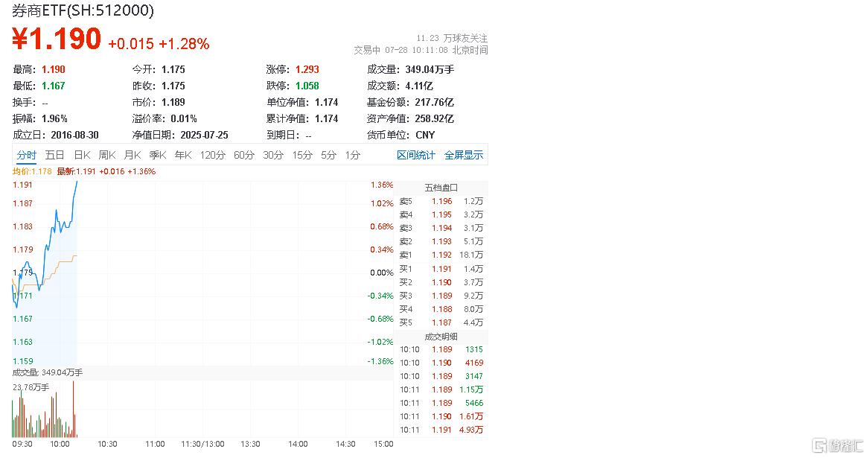Click the 券商ETF(SH:512000) title
This screenshot has width=868, height=458.
tap(83, 10)
